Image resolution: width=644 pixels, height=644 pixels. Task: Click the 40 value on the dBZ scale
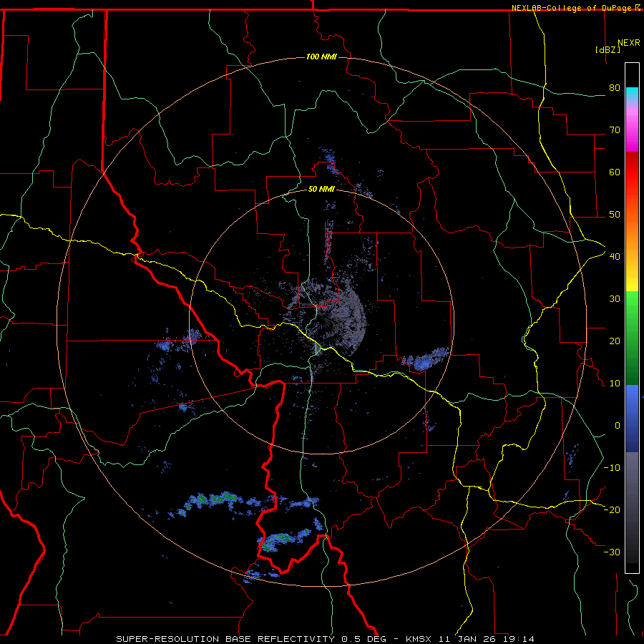pyautogui.click(x=615, y=256)
